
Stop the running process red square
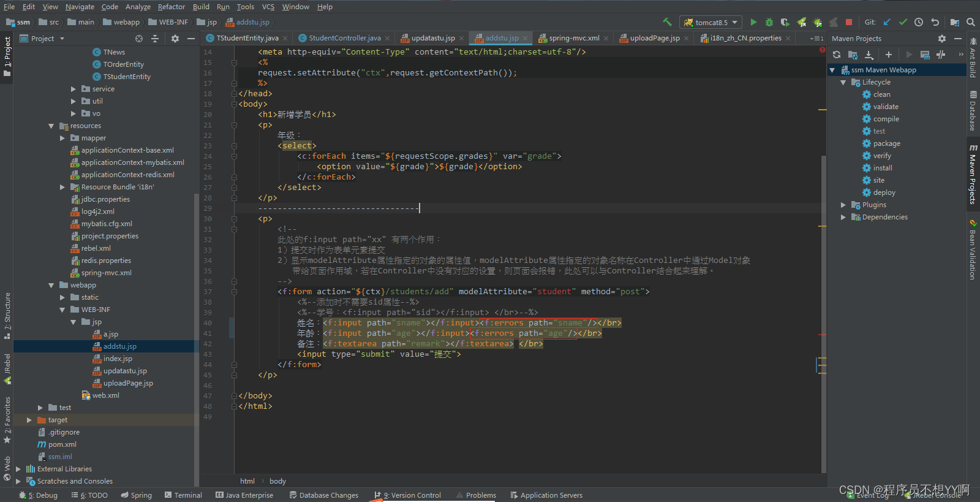(849, 22)
